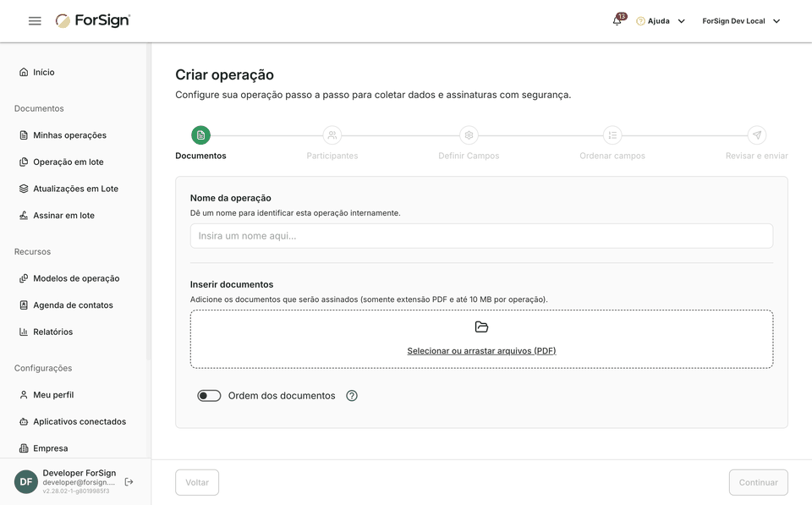The image size is (812, 505).
Task: Go to Início in sidebar
Action: pyautogui.click(x=36, y=72)
